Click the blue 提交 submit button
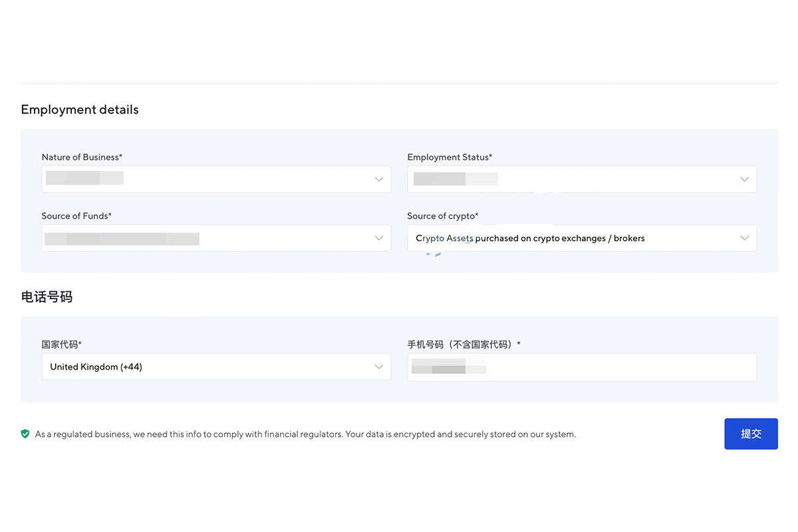Image resolution: width=798 pixels, height=532 pixels. (x=751, y=434)
